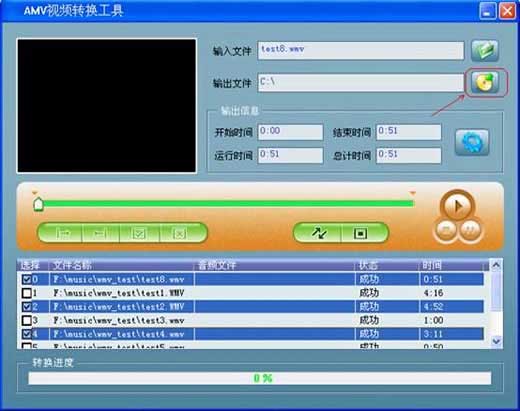This screenshot has height=411, width=520.
Task: Open the blue gear settings button
Action: (x=472, y=142)
